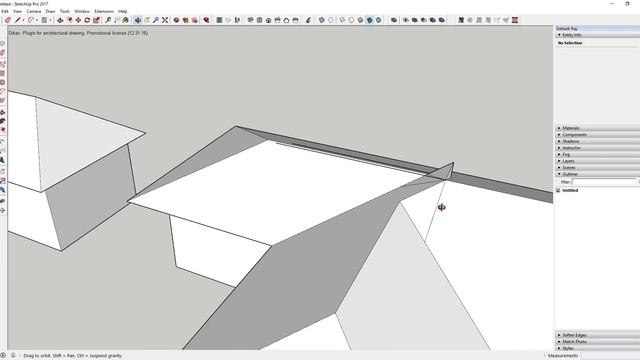Open the Extension Warehouse
Screen dimensions: 640x360
[185, 20]
